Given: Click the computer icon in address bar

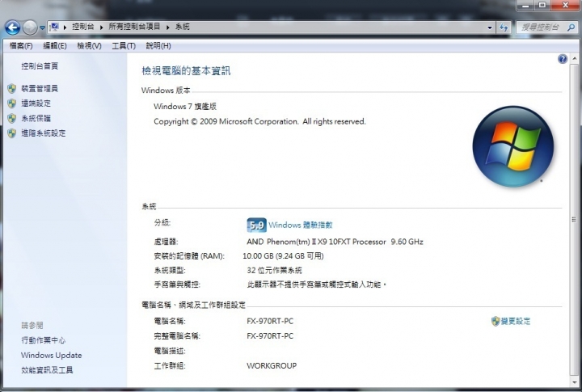Looking at the screenshot, I should point(54,27).
